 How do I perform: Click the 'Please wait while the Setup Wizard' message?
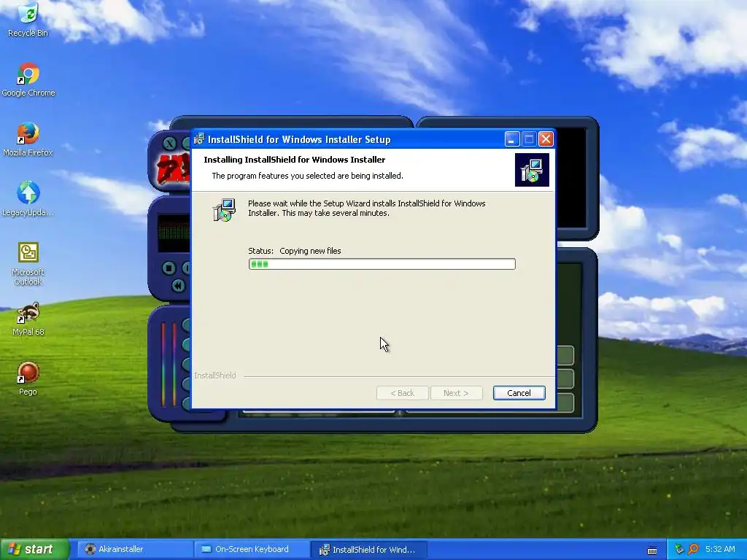pos(366,208)
